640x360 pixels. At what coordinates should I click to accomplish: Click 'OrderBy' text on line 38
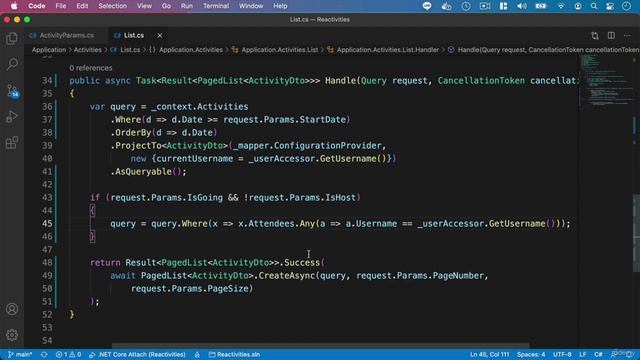(x=133, y=133)
